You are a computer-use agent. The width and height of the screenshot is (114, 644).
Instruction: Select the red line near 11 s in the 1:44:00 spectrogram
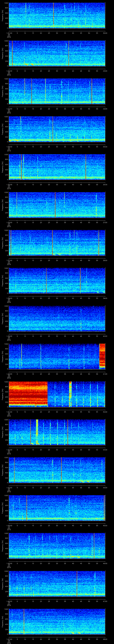tap(27, 508)
